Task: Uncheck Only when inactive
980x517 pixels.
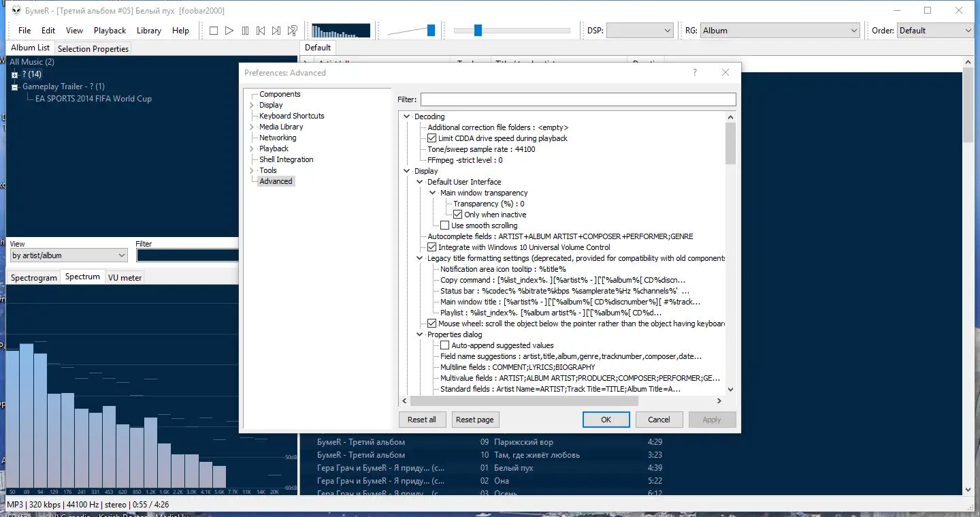Action: pos(458,215)
